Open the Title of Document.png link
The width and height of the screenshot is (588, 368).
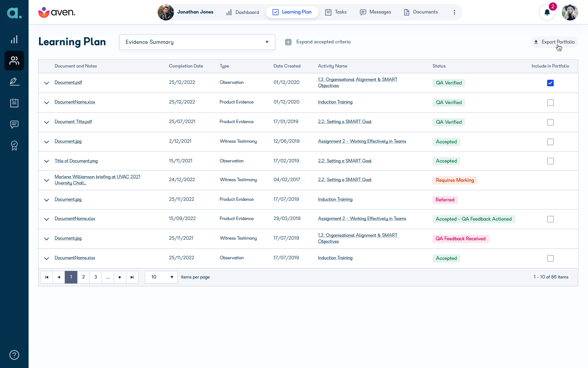coord(76,161)
